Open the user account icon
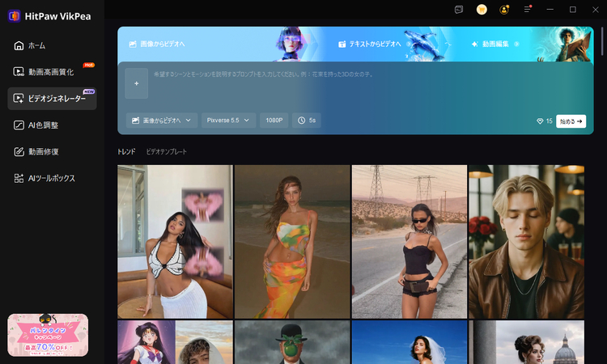The height and width of the screenshot is (364, 607). [x=504, y=10]
